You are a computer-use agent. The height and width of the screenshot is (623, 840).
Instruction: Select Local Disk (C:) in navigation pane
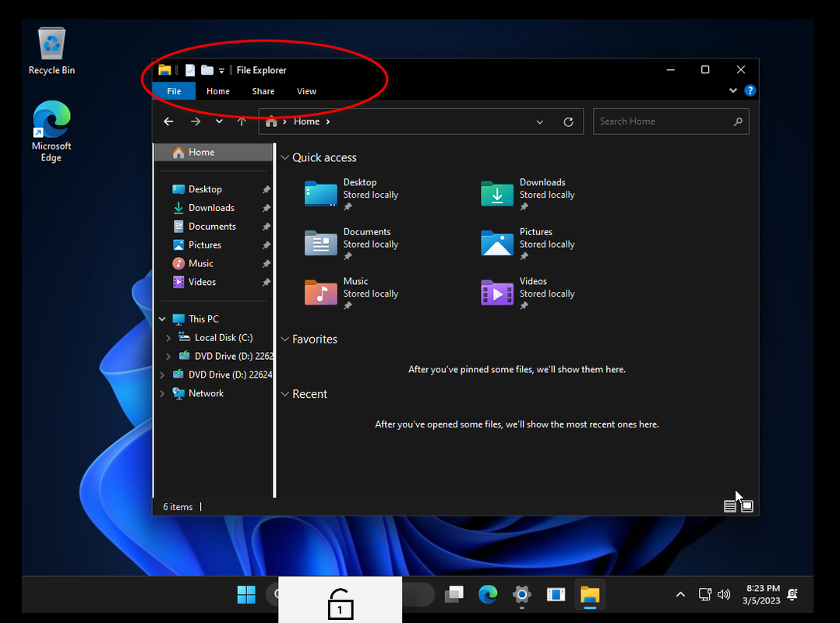224,338
